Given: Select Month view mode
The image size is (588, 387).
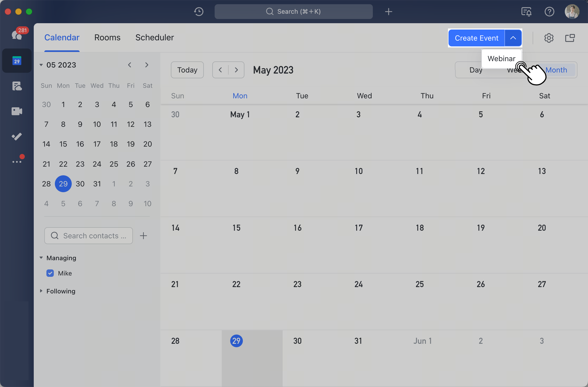Looking at the screenshot, I should point(556,70).
